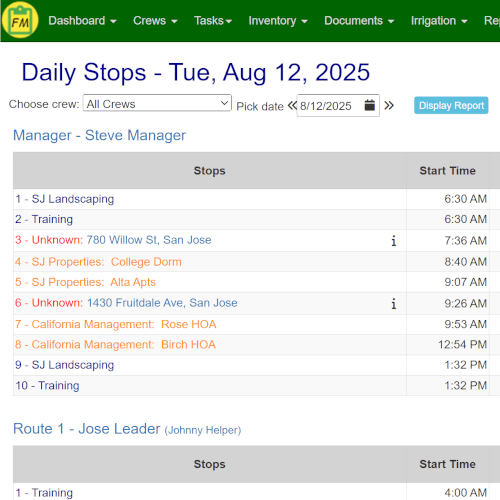Click Start Time header in Manager table
Screen dimensions: 500x500
coord(448,171)
